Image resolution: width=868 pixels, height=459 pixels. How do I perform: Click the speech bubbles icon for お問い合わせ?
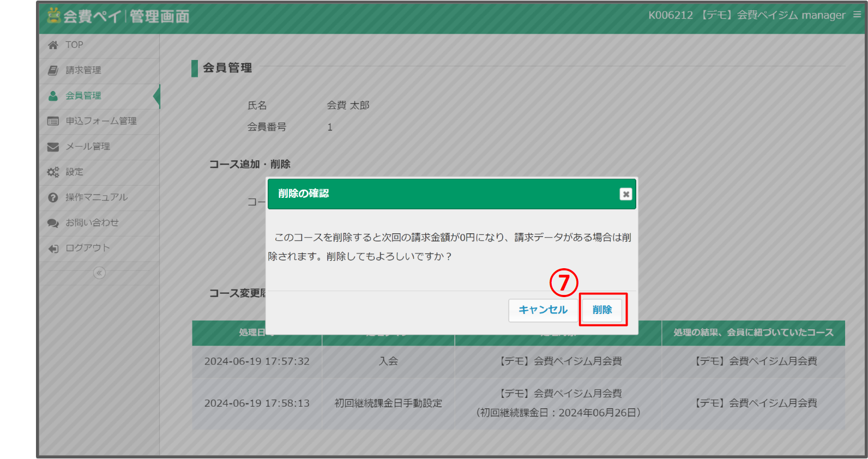53,223
